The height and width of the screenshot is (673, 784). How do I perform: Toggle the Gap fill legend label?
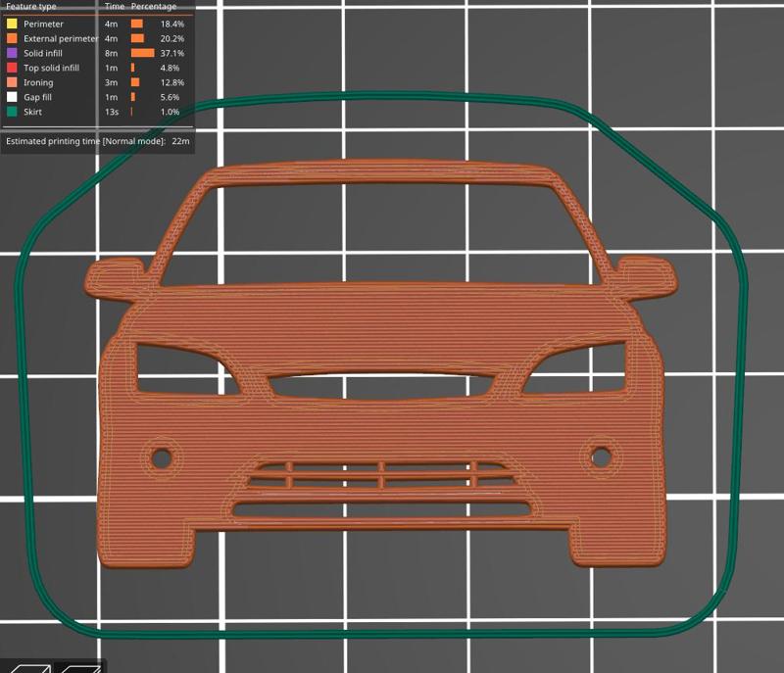coord(37,97)
